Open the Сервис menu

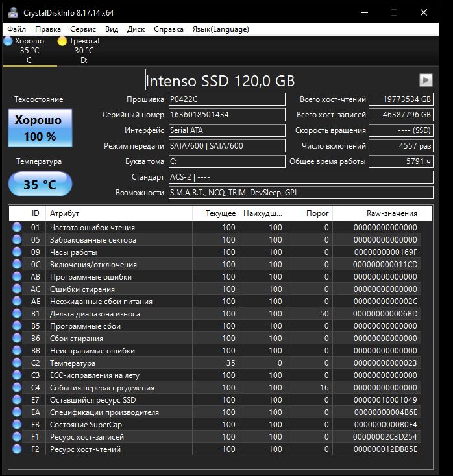click(83, 29)
